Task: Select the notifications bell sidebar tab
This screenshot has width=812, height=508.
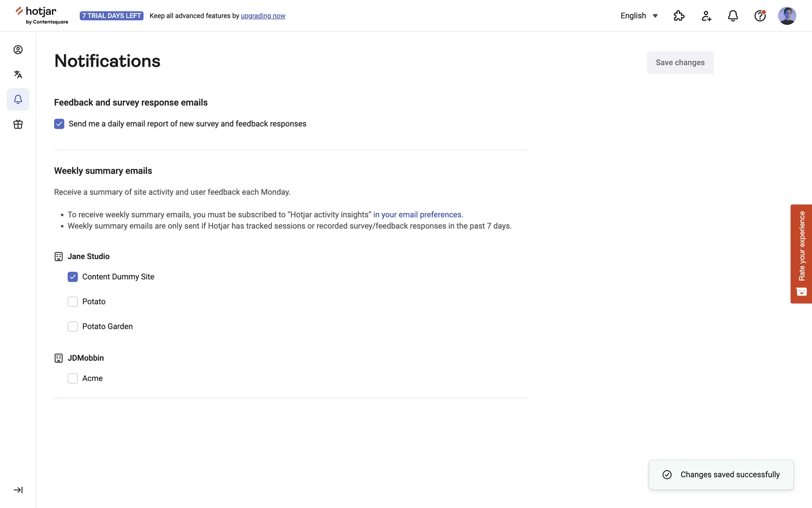Action: [x=18, y=99]
